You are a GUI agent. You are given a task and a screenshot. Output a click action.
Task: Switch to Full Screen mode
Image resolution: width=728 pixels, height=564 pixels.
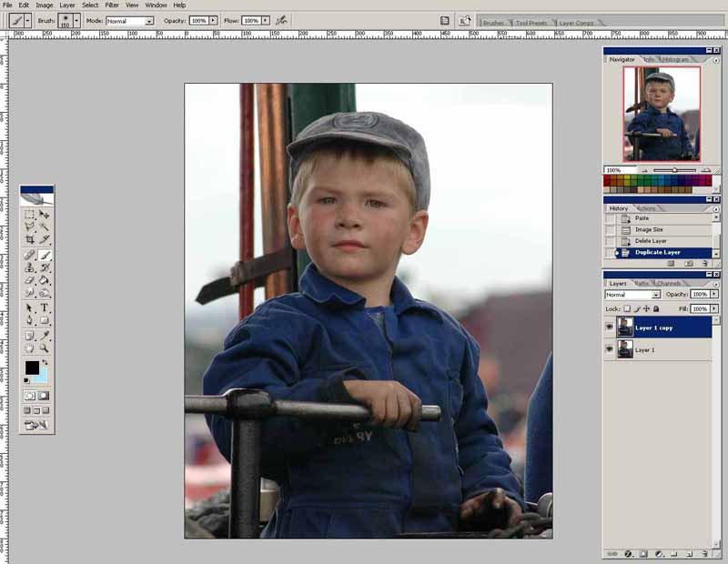pos(46,410)
